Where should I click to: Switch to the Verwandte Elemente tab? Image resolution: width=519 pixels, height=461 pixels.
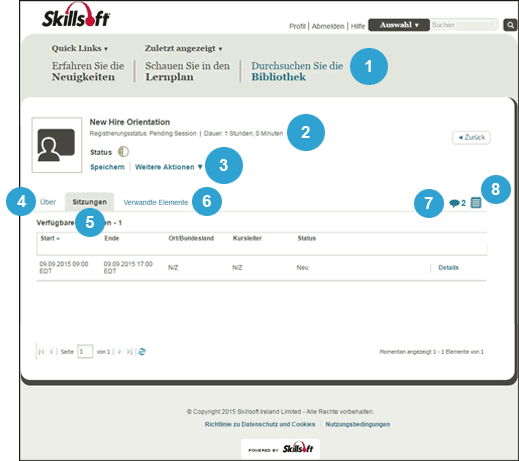click(x=156, y=202)
